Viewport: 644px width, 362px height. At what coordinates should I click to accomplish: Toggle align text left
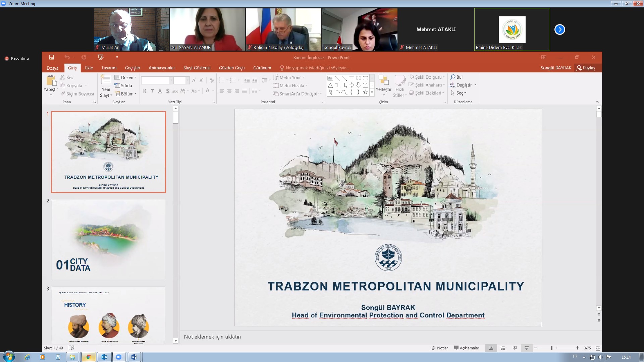[x=221, y=91]
